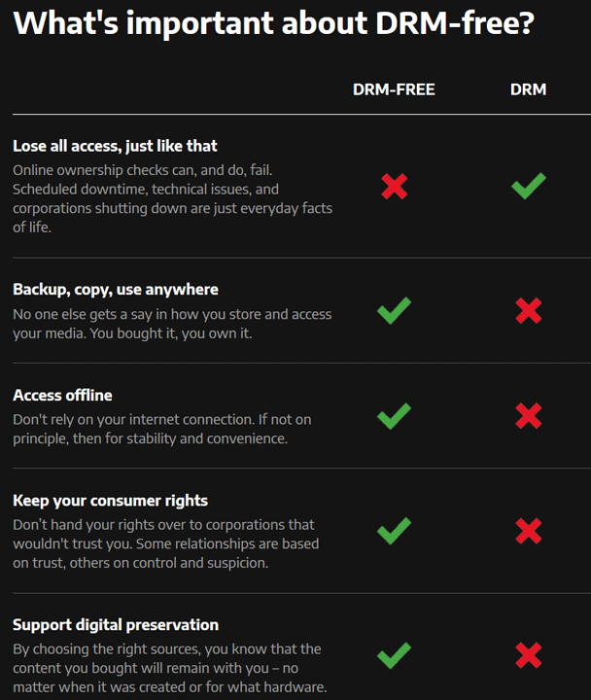Viewport: 591px width, 700px height.
Task: Click the red X for DRM-free Lose all access
Action: tap(394, 187)
